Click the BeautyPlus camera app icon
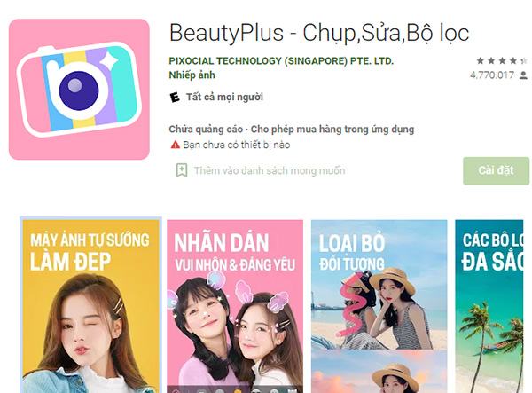Viewport: 532px width, 393px height. (x=79, y=90)
